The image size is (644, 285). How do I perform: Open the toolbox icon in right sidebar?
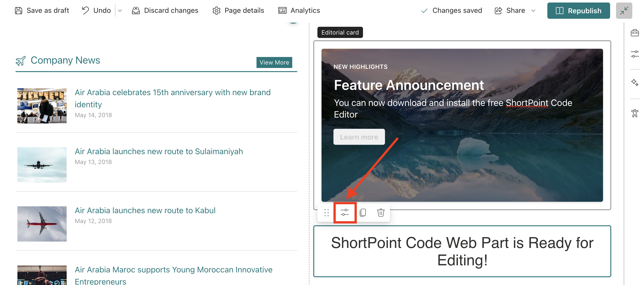pos(635,33)
